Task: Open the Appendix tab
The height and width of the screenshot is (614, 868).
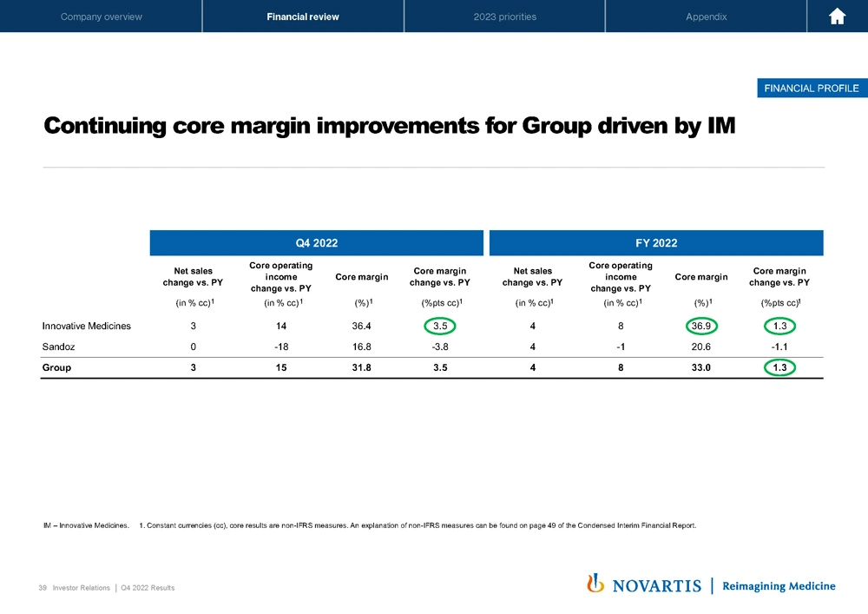Action: pos(706,17)
